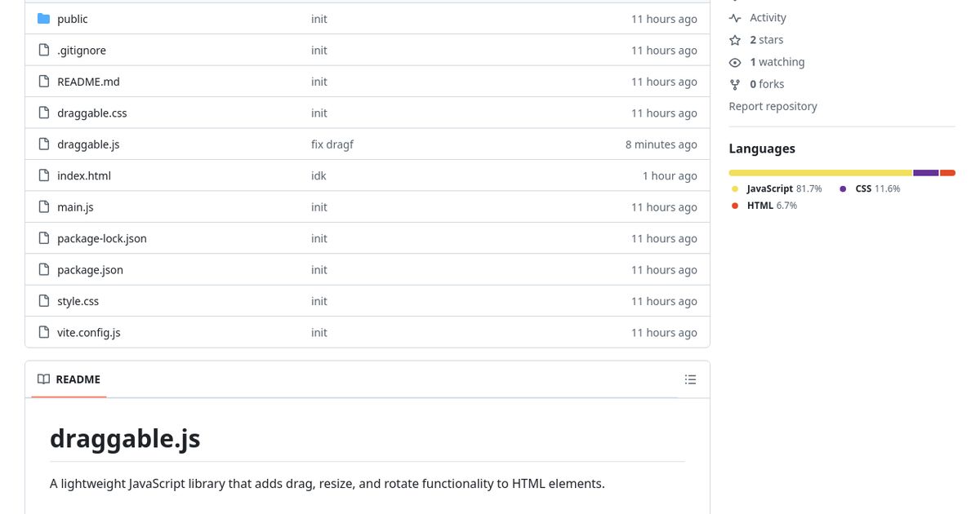Screen dimensions: 980x514
Task: Click the forks icon in sidebar
Action: click(x=735, y=84)
